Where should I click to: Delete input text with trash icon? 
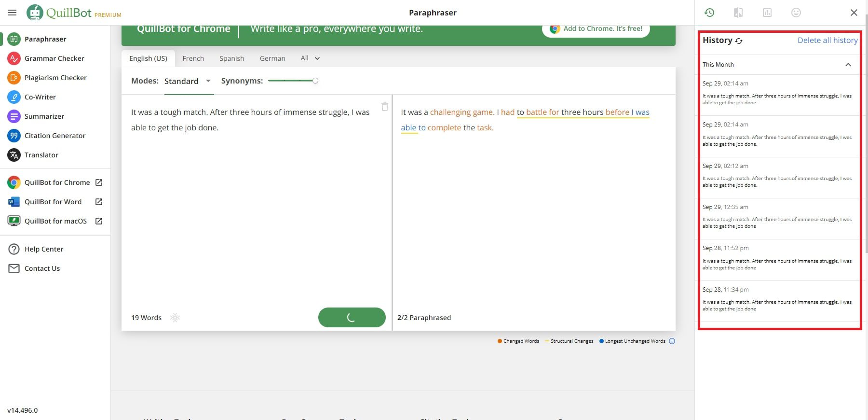click(x=385, y=107)
